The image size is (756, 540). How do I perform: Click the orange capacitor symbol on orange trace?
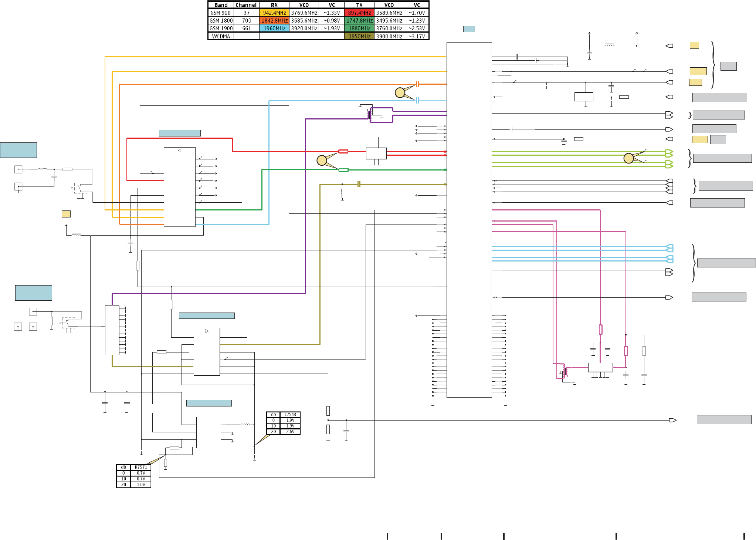pos(417,84)
